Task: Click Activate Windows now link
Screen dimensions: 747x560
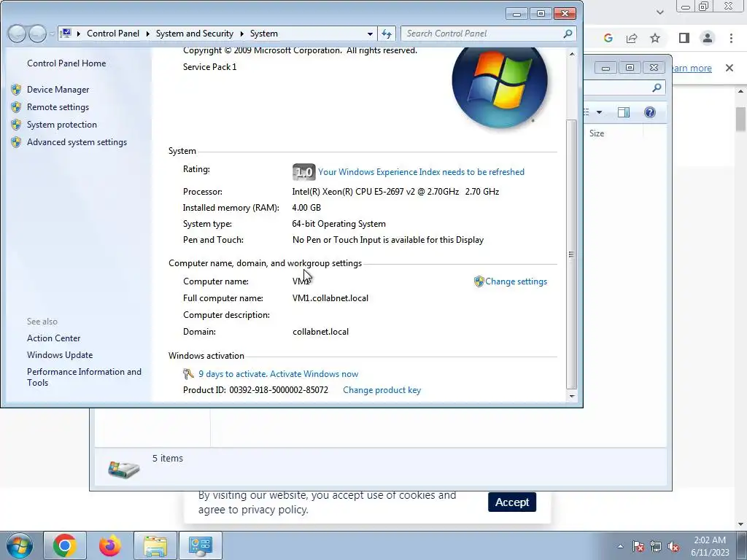Action: click(x=314, y=374)
